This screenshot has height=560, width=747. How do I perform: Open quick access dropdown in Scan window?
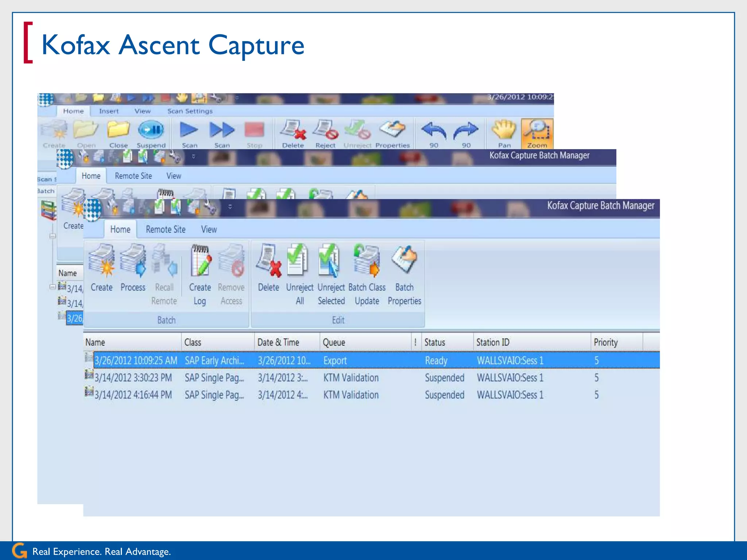[x=237, y=98]
